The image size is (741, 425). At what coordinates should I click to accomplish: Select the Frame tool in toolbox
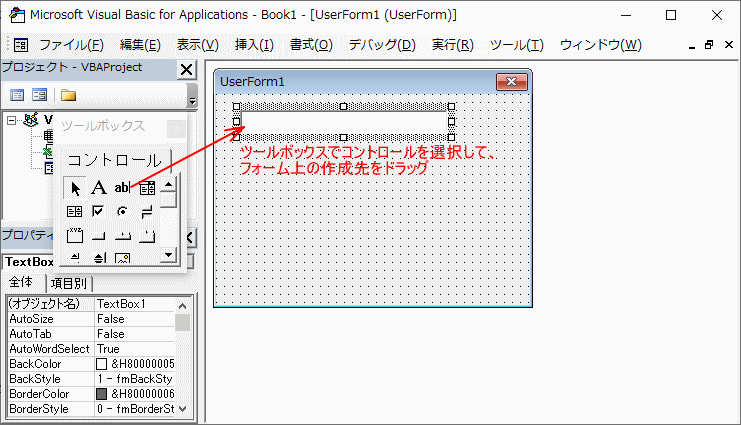click(x=75, y=235)
